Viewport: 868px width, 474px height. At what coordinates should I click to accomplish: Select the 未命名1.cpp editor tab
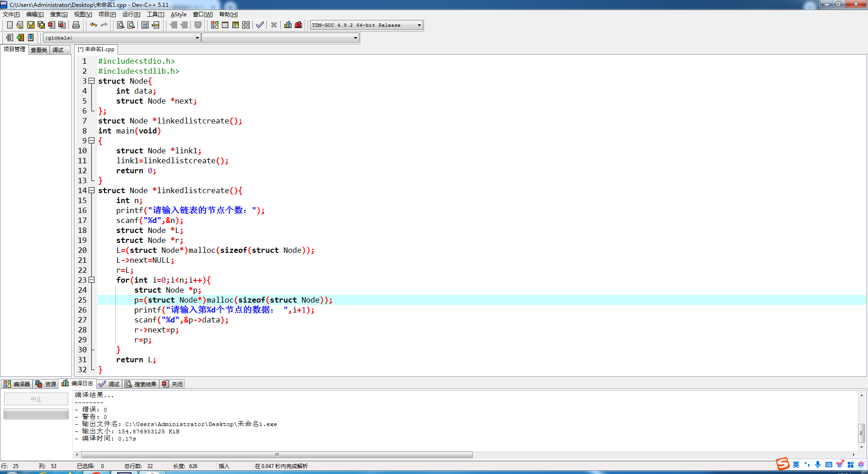[96, 49]
